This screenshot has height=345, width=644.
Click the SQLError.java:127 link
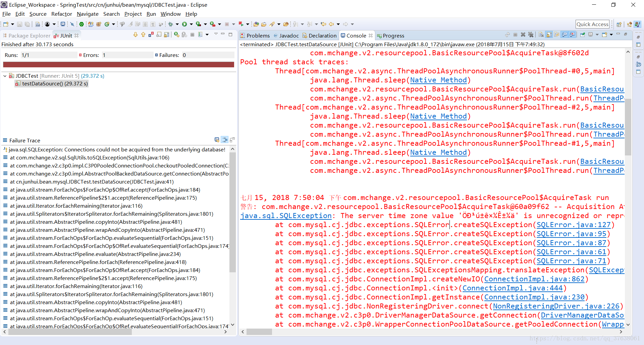pyautogui.click(x=574, y=225)
